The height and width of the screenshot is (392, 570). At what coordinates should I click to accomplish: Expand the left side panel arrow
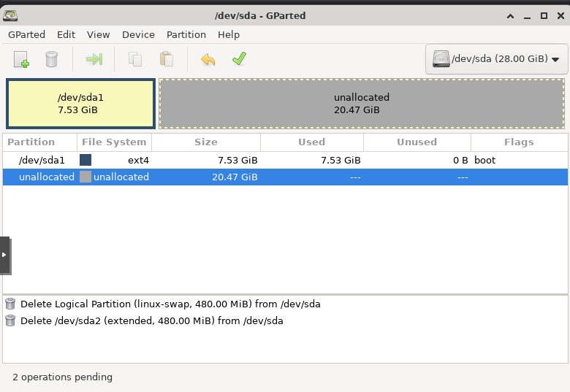[x=4, y=255]
